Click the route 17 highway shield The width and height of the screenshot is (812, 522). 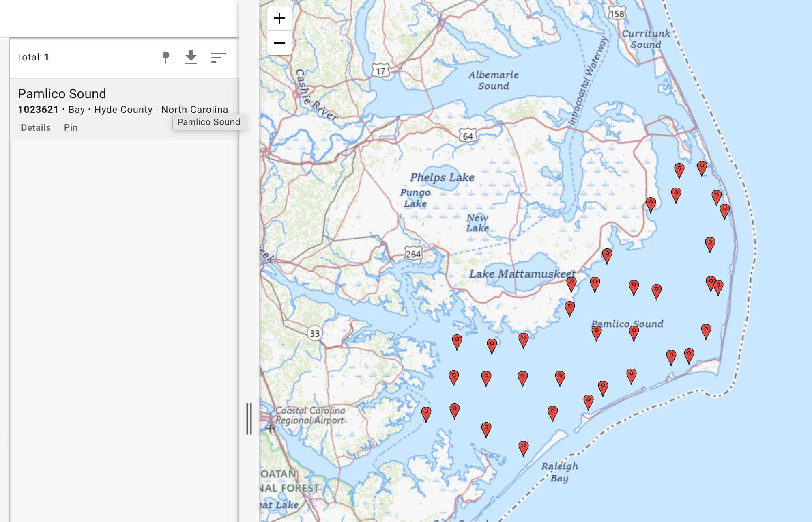pos(380,71)
